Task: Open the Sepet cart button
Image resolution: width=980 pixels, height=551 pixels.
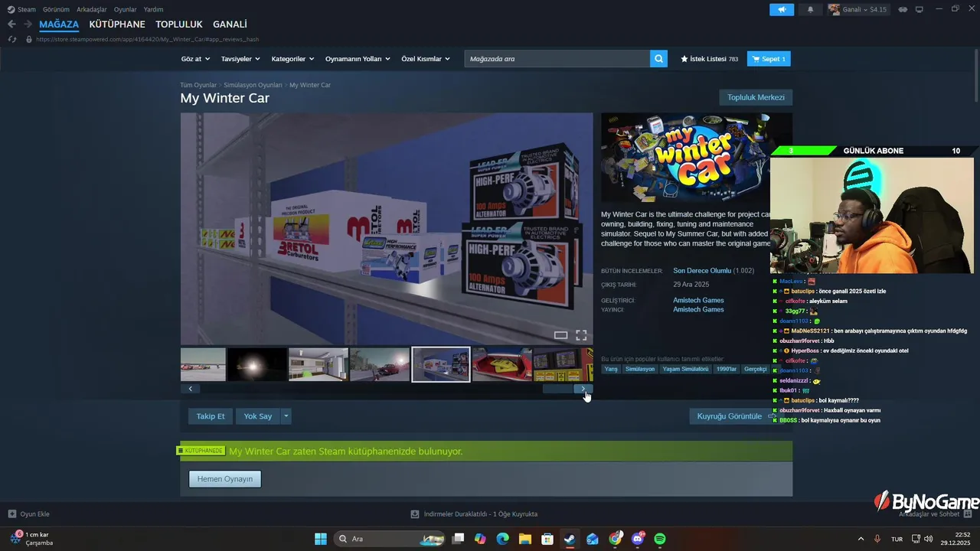Action: [x=769, y=59]
